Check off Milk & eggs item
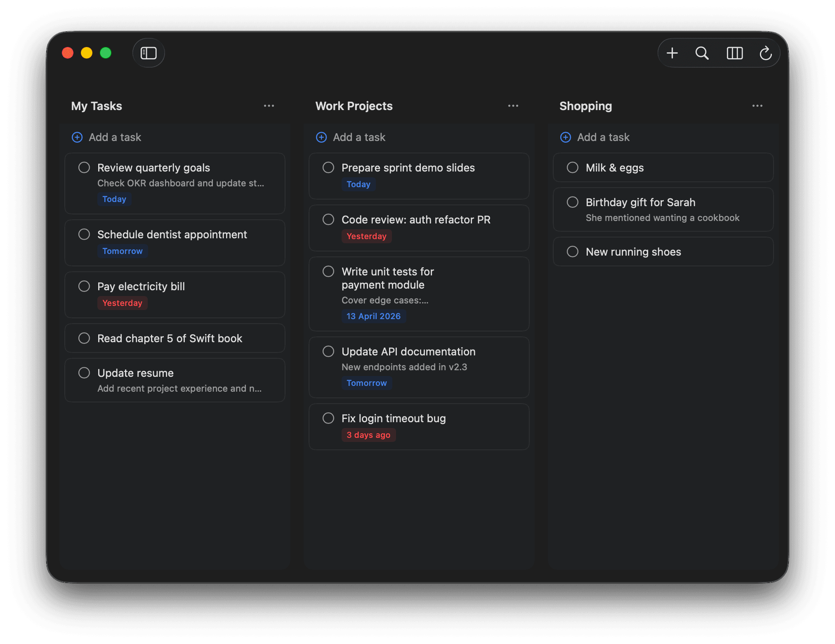 (x=573, y=167)
